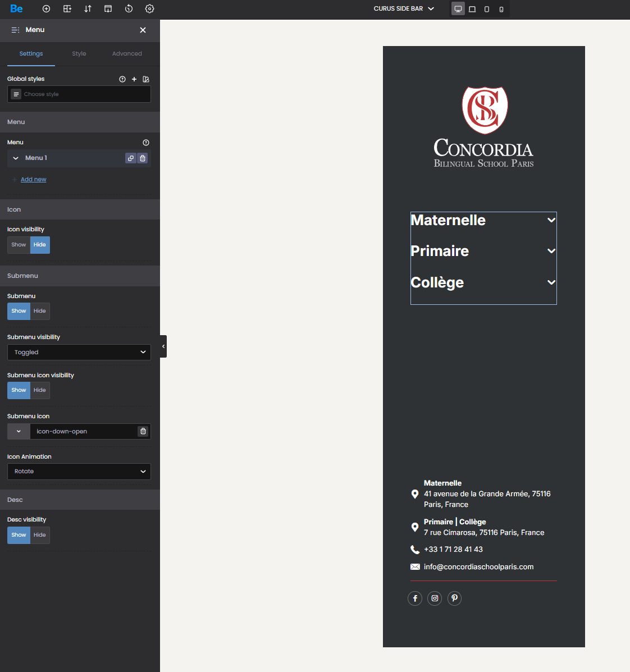This screenshot has width=630, height=672.
Task: Collapse the Desc section header
Action: (x=80, y=500)
